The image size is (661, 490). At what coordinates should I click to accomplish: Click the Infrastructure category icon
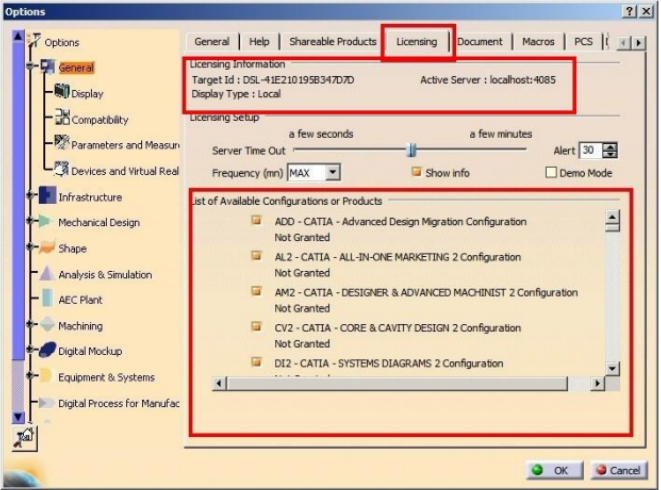click(47, 197)
